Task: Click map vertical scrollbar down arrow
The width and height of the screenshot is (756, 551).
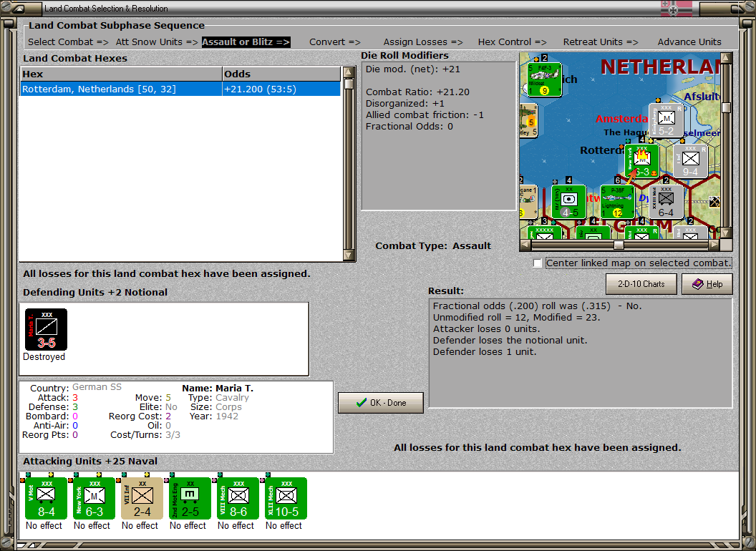Action: [726, 233]
